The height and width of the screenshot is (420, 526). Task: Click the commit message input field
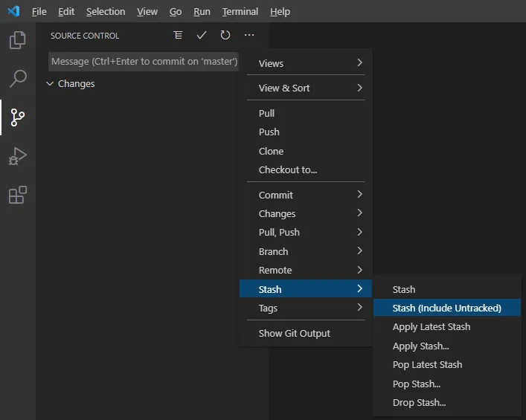tap(144, 62)
